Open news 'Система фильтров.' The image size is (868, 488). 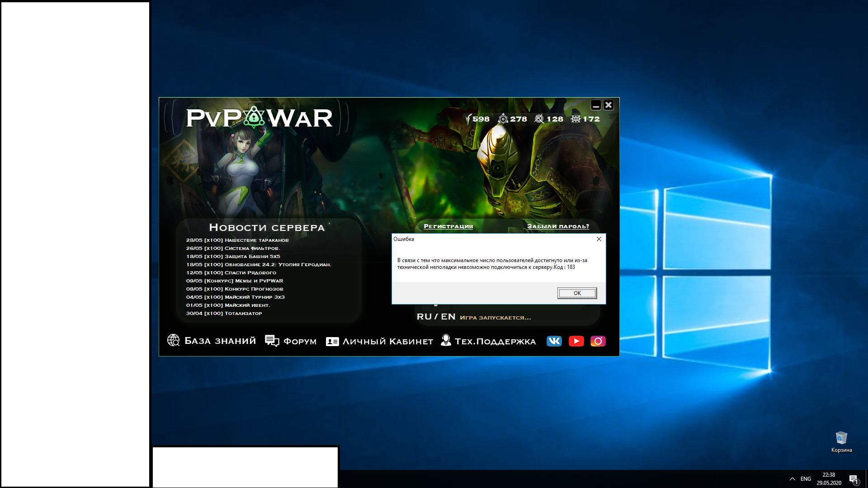[233, 249]
